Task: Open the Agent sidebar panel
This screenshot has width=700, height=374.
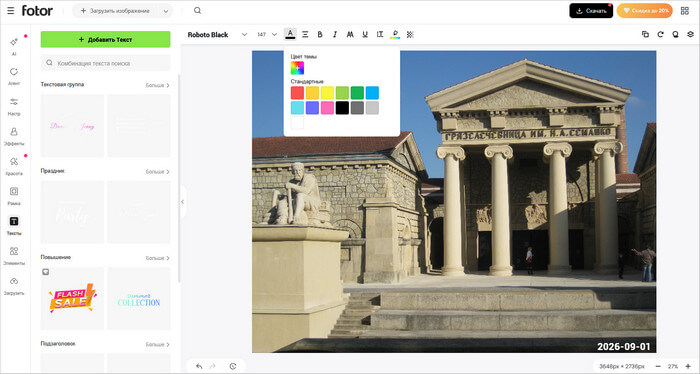Action: [x=14, y=76]
